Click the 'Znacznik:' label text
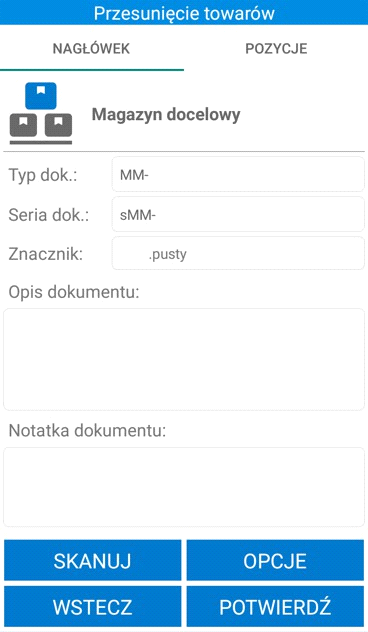This screenshot has height=632, width=368. 46,254
